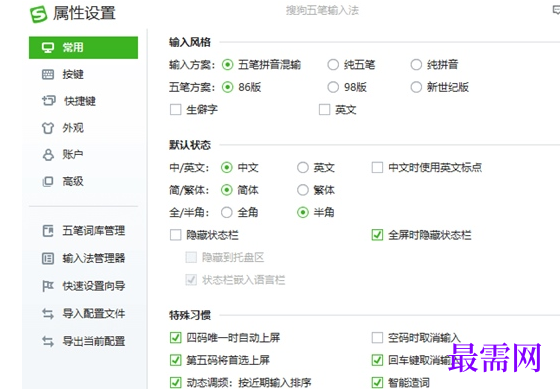Image resolution: width=560 pixels, height=389 pixels.
Task: Click the shirt icon beside 外观
Action: [48, 128]
